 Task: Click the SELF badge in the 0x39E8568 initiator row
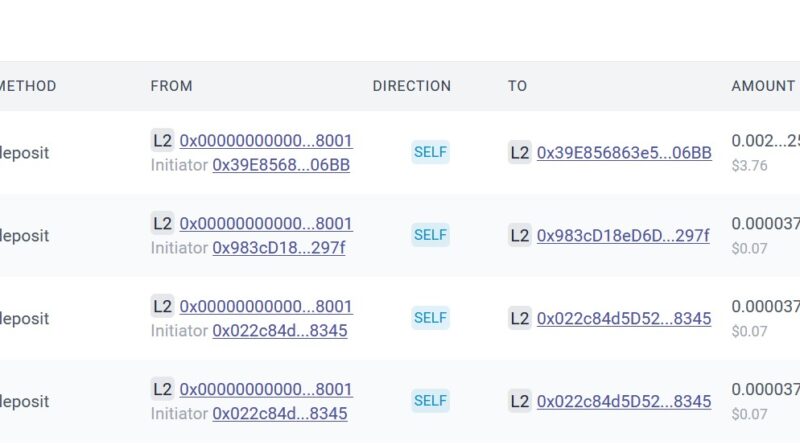point(430,152)
